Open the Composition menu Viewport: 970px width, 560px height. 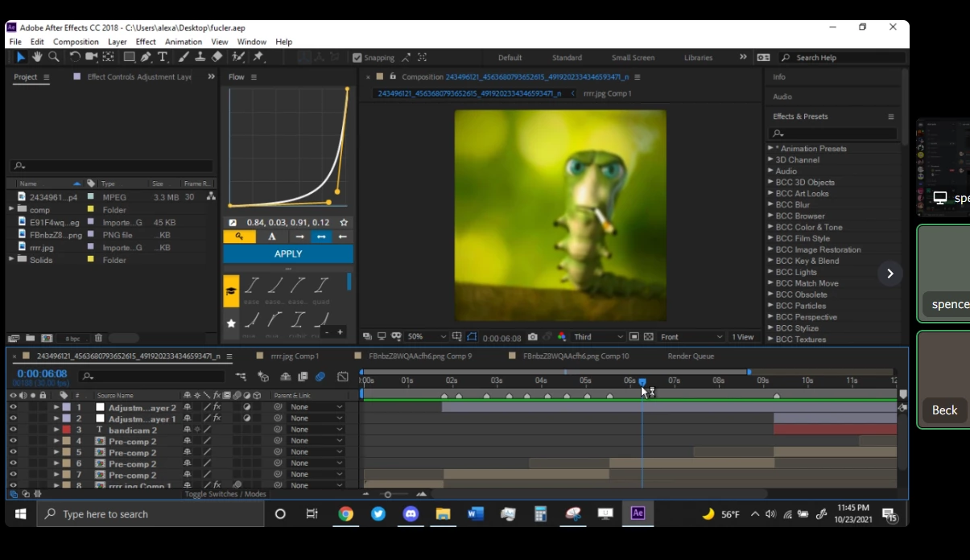click(76, 42)
